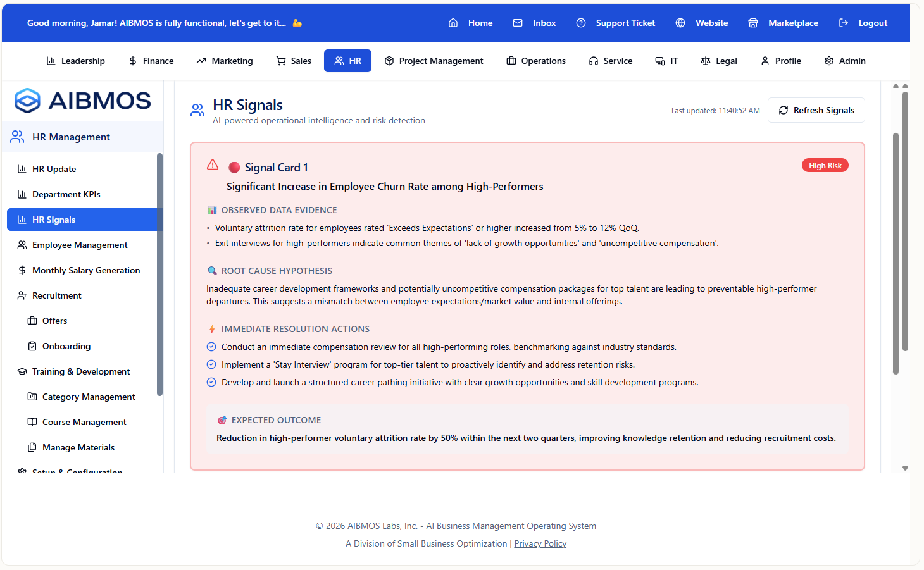Click the Refresh Signals button
Image resolution: width=924 pixels, height=570 pixels.
tap(816, 110)
